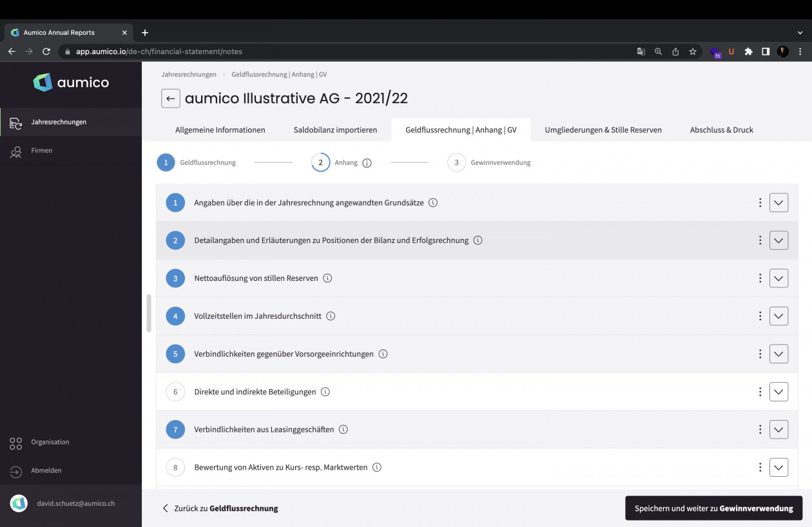Screen dimensions: 812x527
Task: Select step 3 Gewinnverwendung in the stepper
Action: (456, 163)
